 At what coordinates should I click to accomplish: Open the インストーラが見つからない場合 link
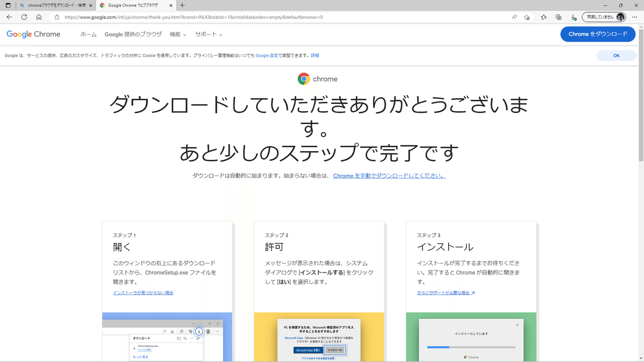[143, 293]
